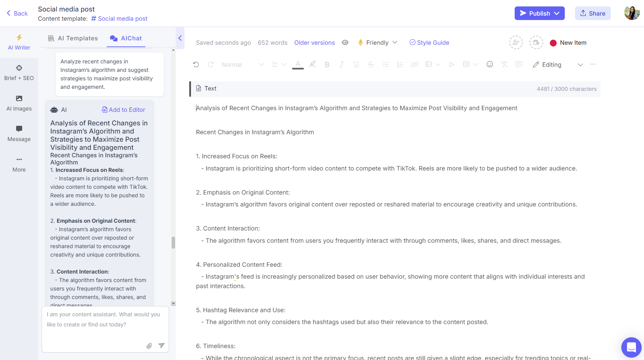Open the Style Guide
Screen dimensions: 644x360
(x=429, y=43)
